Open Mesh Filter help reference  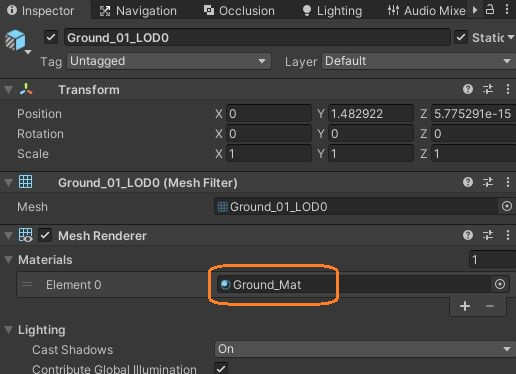point(468,182)
